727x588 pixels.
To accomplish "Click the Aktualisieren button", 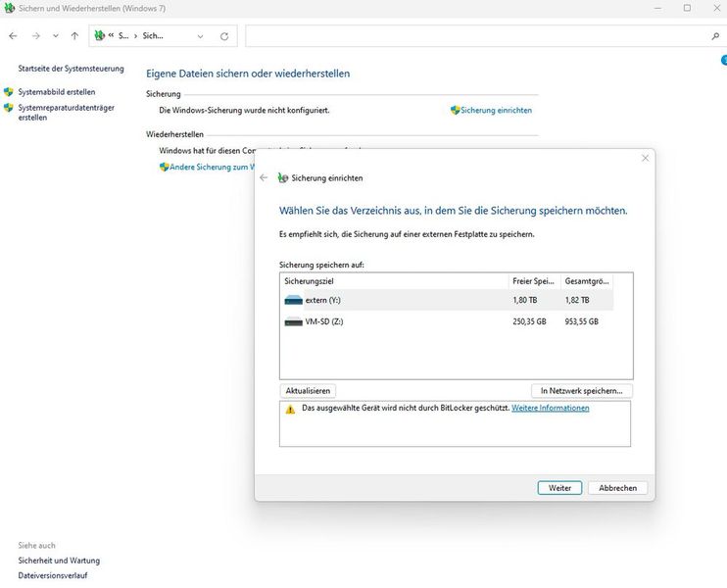I will [x=308, y=391].
